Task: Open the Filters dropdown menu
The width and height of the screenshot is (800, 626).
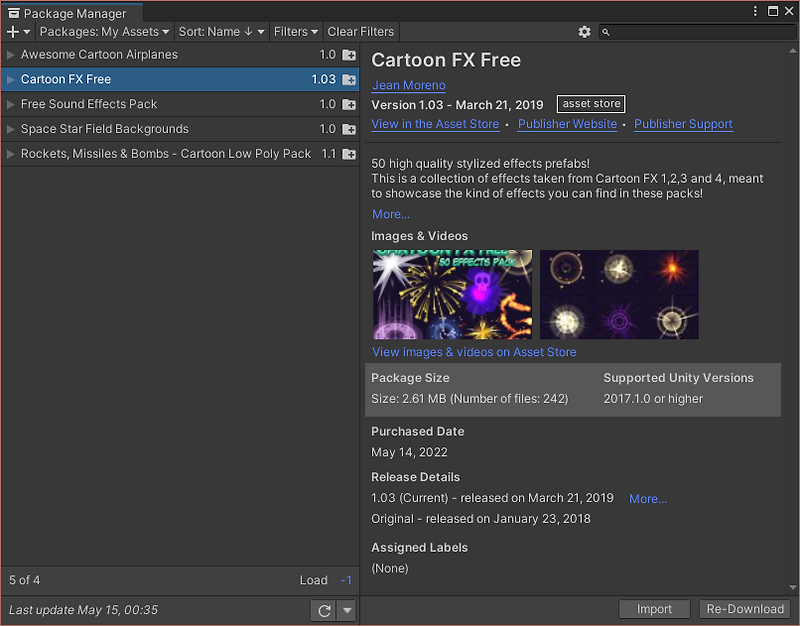Action: (x=296, y=32)
